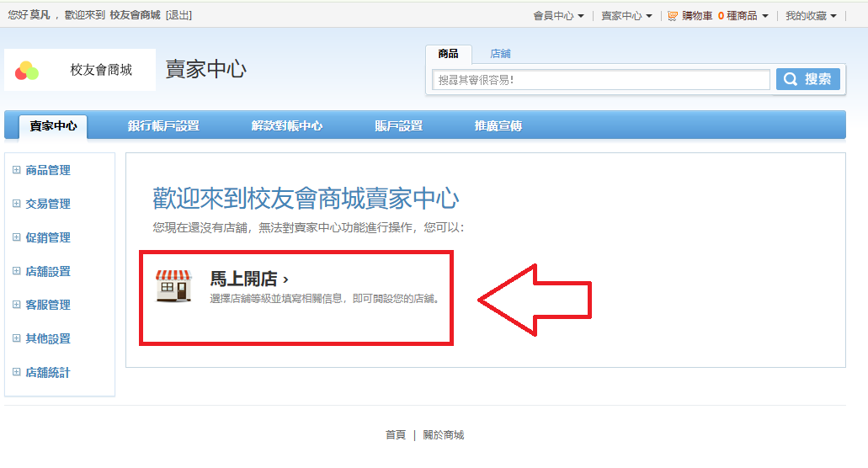The height and width of the screenshot is (468, 868).
Task: Click the 退出 logout link
Action: (x=178, y=15)
